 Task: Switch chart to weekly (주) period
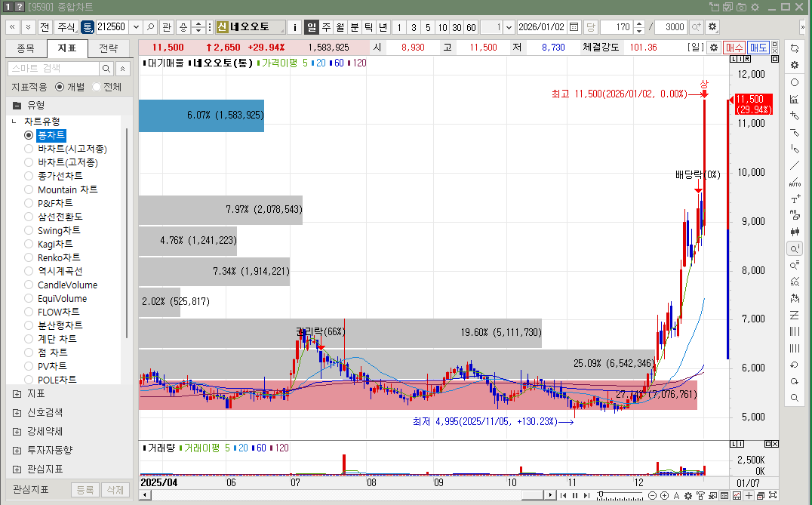(x=326, y=27)
